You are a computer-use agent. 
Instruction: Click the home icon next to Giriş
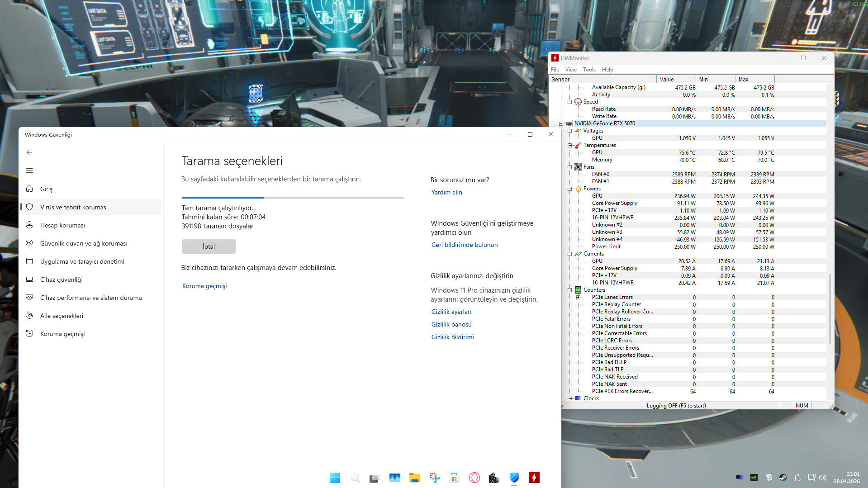29,189
